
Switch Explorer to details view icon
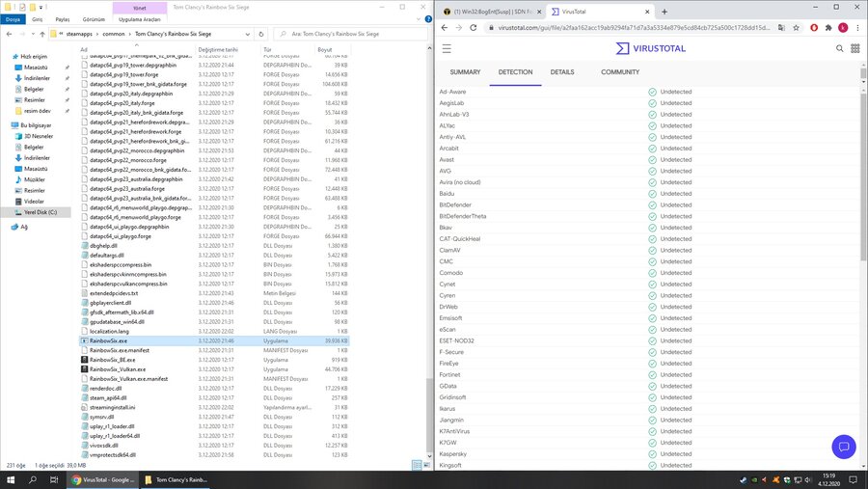pyautogui.click(x=417, y=465)
